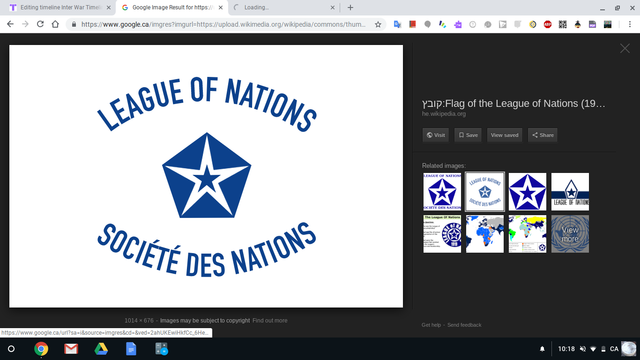Open the system tray clock showing 10:18
Viewport: 640px width, 360px height.
pyautogui.click(x=566, y=349)
